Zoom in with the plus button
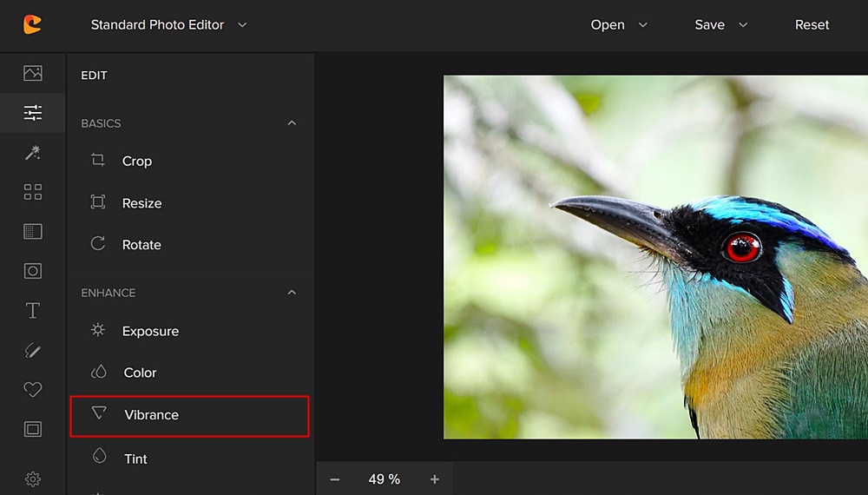Viewport: 868px width, 495px height. (435, 479)
